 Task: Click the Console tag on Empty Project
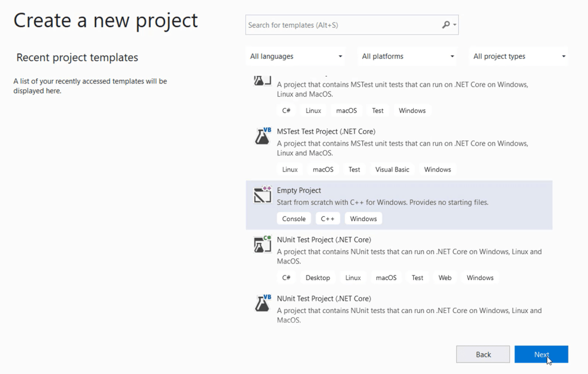tap(294, 219)
